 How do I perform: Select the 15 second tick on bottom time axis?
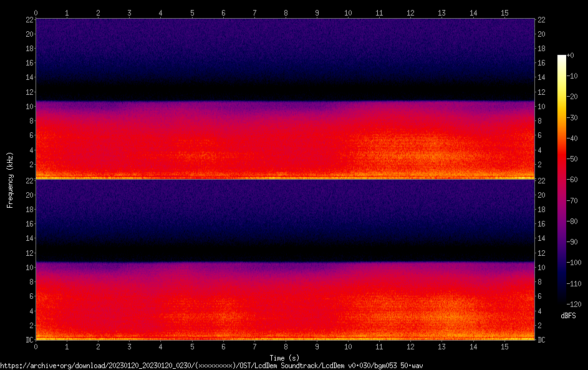click(504, 346)
